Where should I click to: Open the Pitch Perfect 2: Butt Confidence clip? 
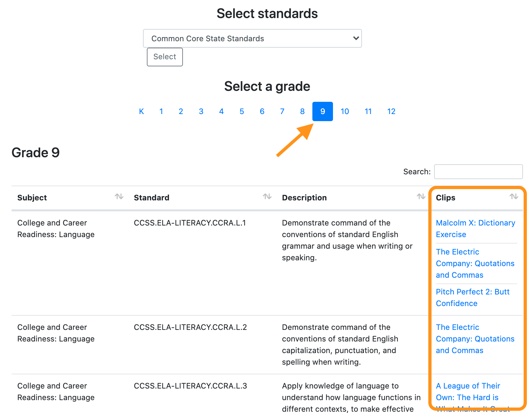pos(473,297)
